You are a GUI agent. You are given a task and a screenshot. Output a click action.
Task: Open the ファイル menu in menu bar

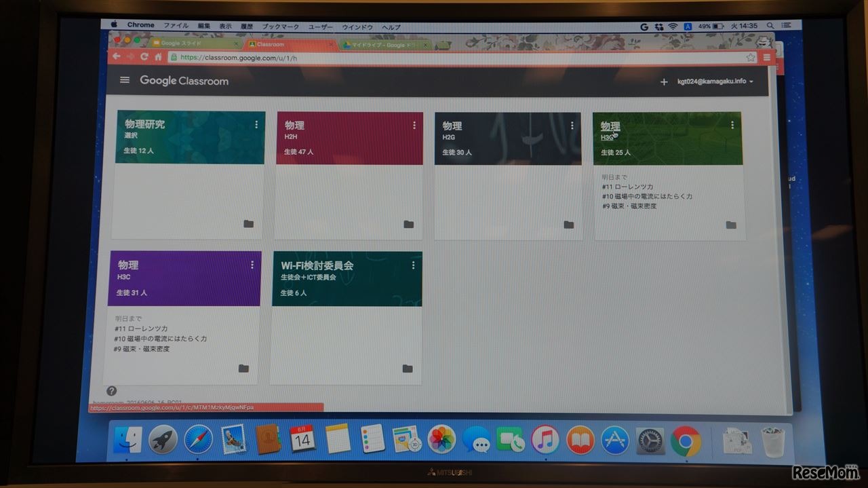coord(176,26)
